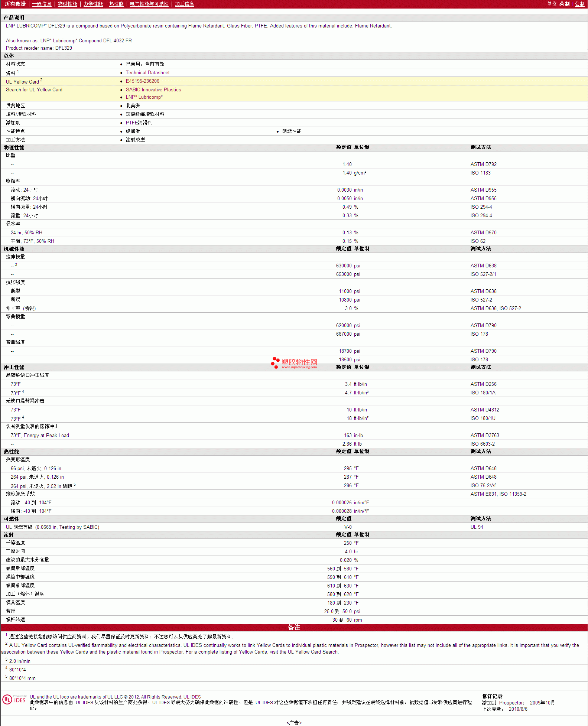Click the 背压 25.0 到 50.0 psi value
The image size is (588, 726).
click(x=342, y=612)
